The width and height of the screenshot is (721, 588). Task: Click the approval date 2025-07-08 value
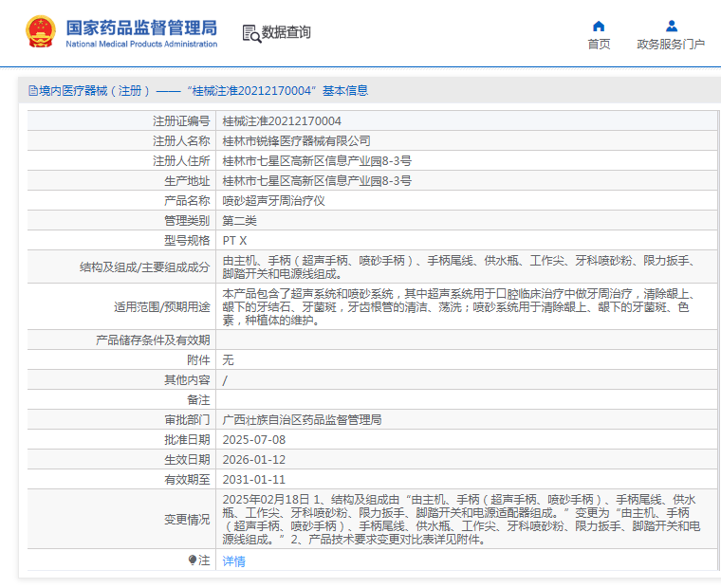(x=253, y=440)
